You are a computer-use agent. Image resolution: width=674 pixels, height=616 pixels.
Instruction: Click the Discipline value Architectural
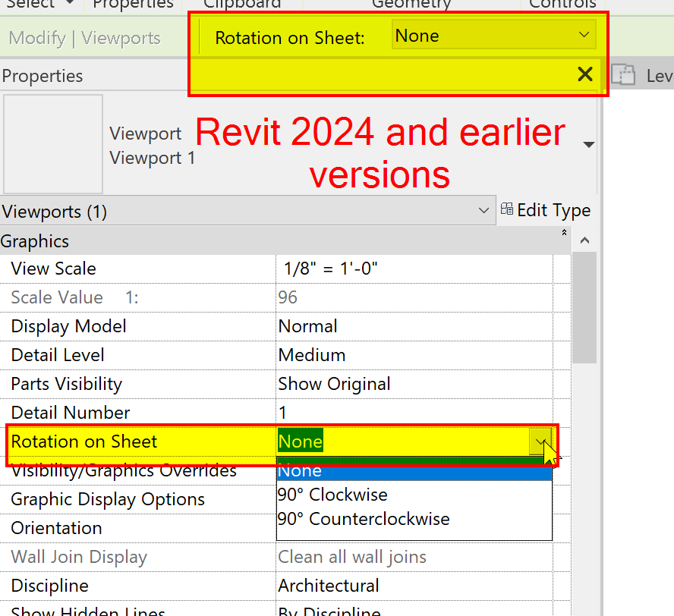[x=328, y=585]
